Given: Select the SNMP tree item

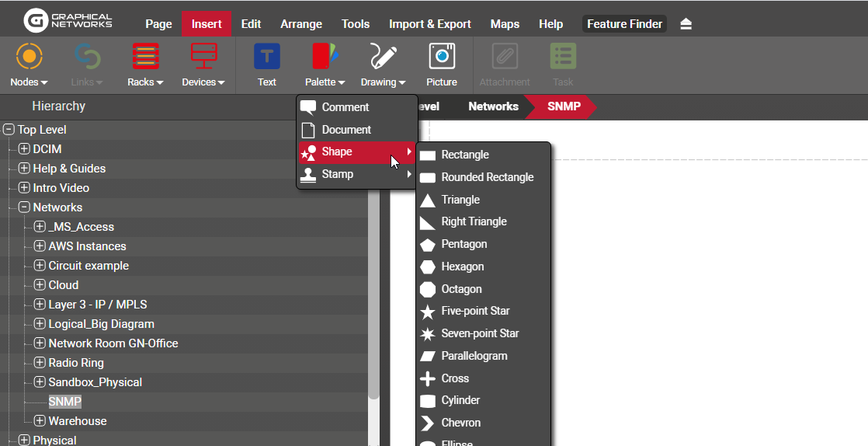Looking at the screenshot, I should [x=64, y=402].
